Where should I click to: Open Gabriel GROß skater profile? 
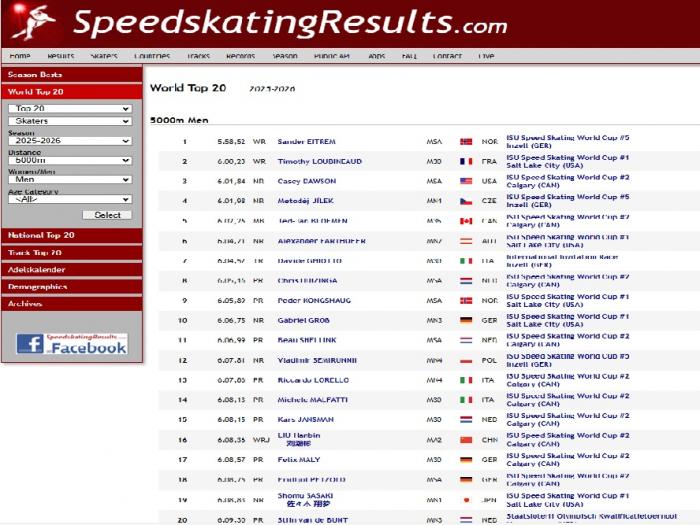(303, 321)
